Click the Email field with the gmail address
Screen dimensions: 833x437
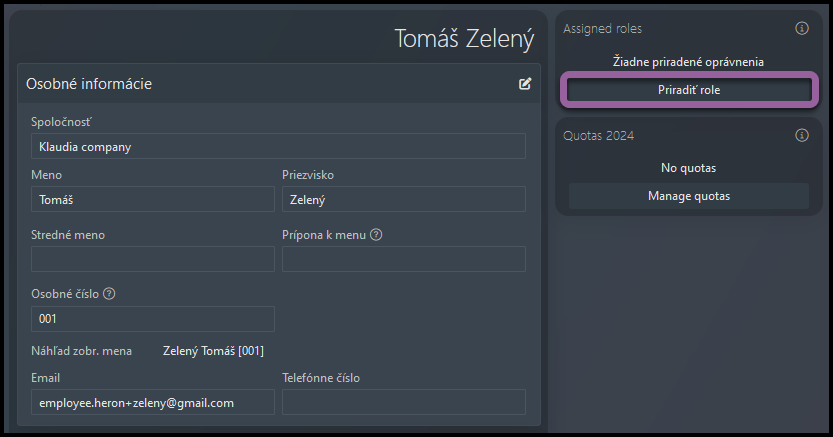(x=153, y=402)
